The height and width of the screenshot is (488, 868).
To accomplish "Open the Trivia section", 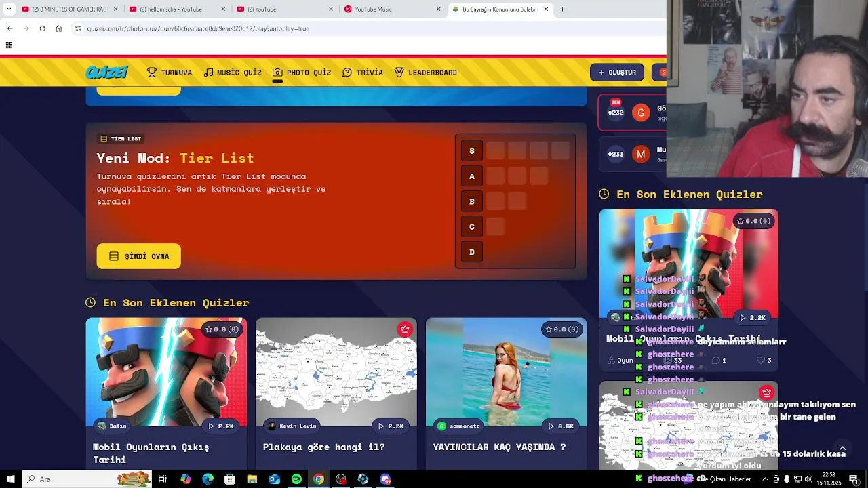I will (x=363, y=73).
